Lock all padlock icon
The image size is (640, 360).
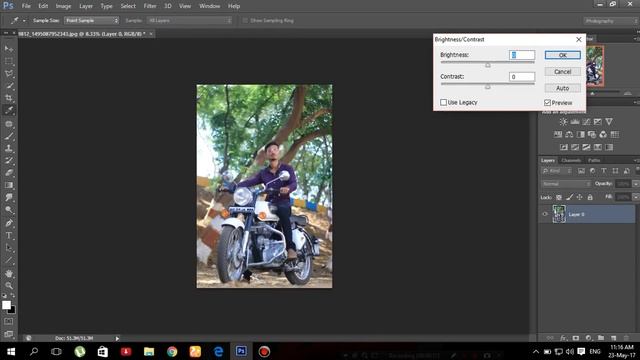coord(590,197)
